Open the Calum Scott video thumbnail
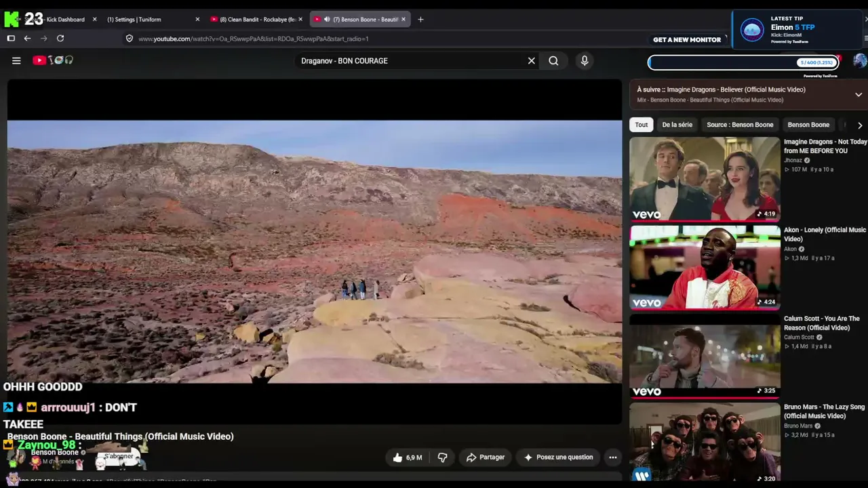 tap(705, 356)
